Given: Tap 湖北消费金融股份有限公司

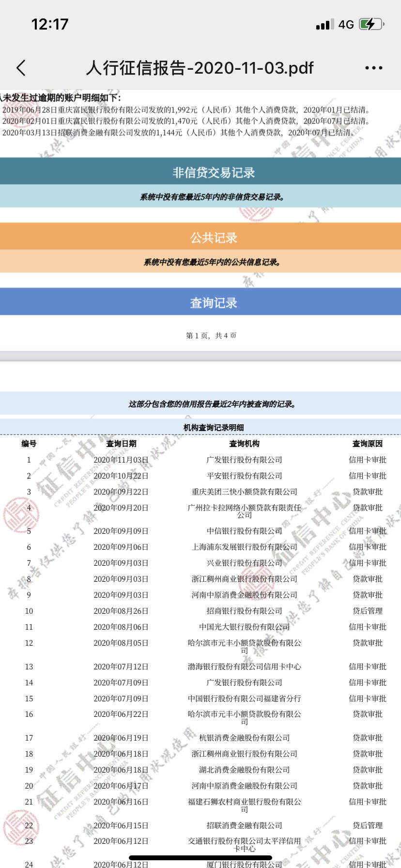Looking at the screenshot, I should [245, 770].
